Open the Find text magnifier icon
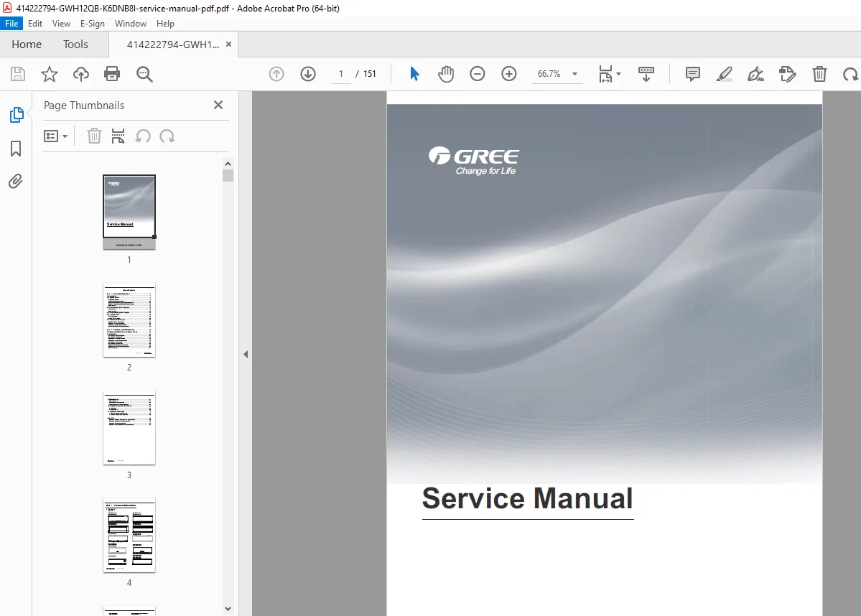 coord(144,73)
